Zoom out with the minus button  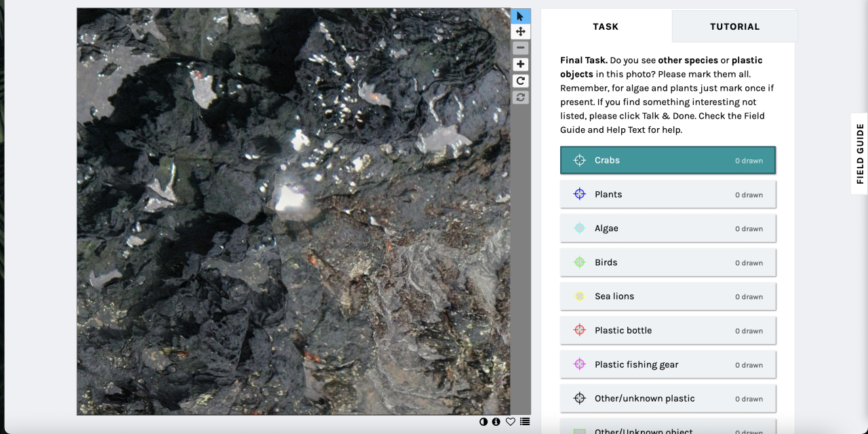(x=520, y=48)
